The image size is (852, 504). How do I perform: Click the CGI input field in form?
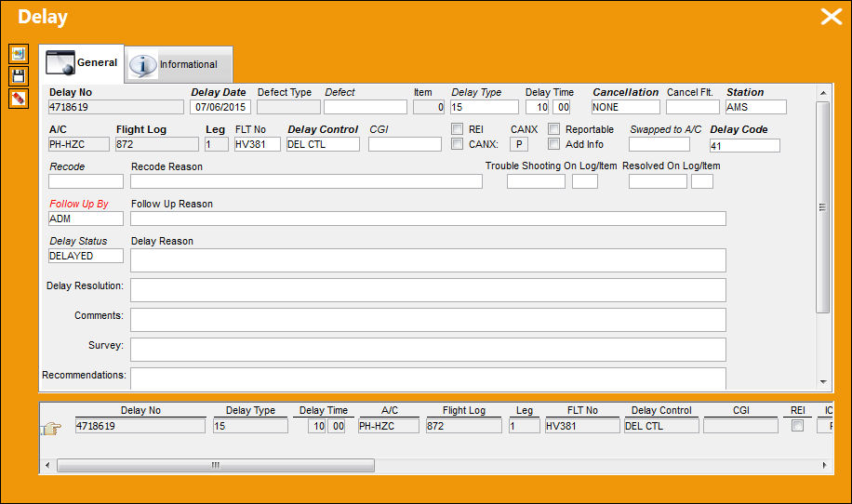click(x=405, y=144)
